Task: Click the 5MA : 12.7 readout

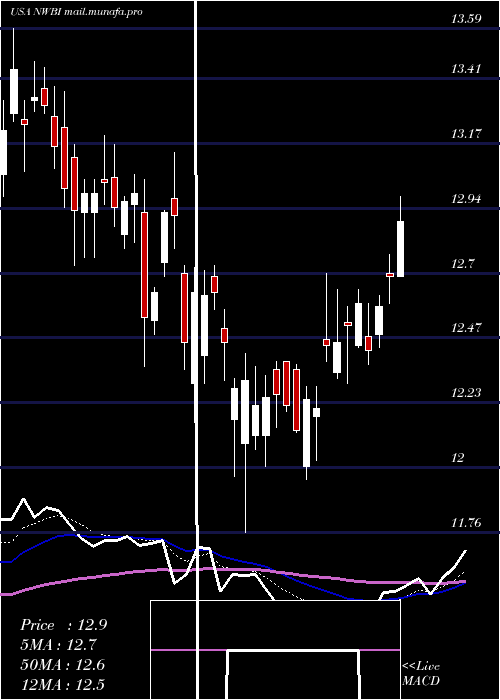Action: tap(58, 645)
